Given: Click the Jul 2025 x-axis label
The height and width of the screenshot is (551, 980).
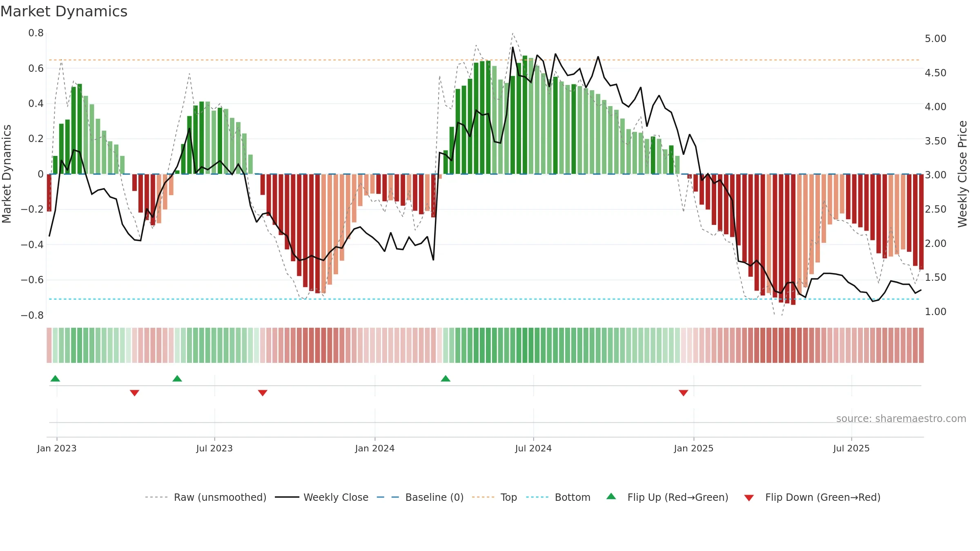Looking at the screenshot, I should (x=851, y=449).
